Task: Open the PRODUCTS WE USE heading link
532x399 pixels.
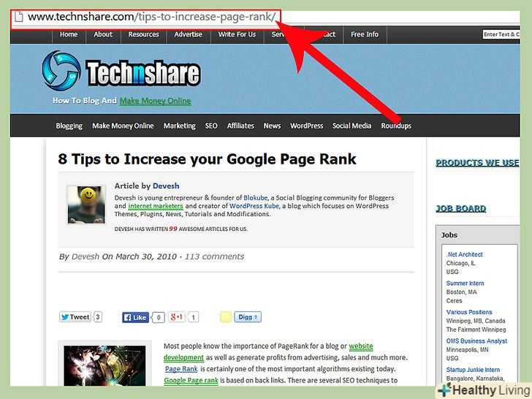Action: pyautogui.click(x=477, y=163)
